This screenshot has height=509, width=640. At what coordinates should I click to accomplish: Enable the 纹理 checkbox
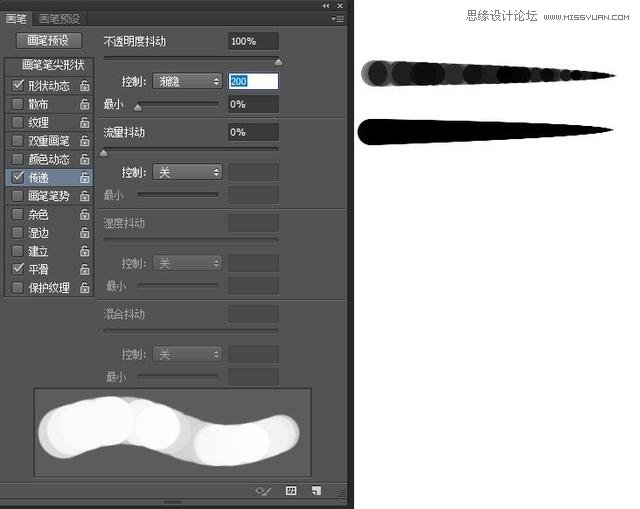point(18,122)
